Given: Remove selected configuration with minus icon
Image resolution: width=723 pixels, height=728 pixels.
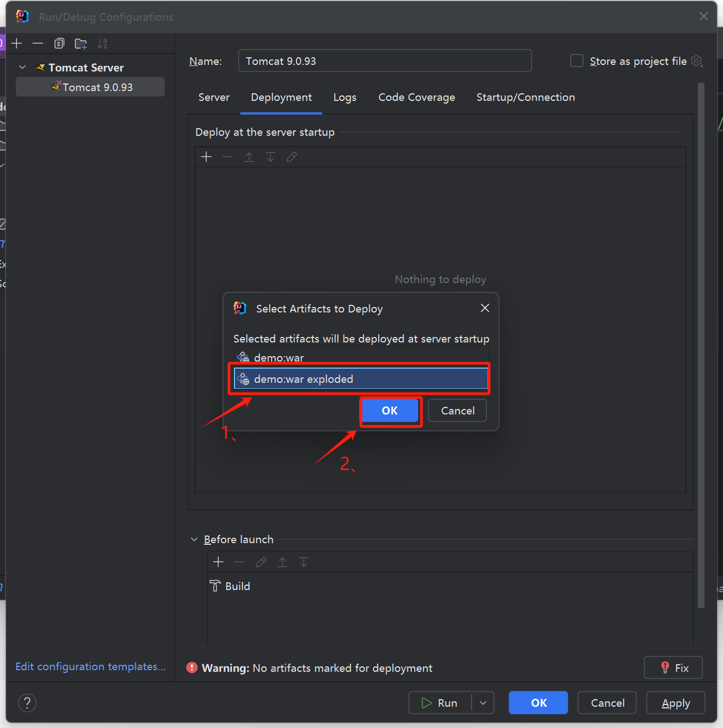Looking at the screenshot, I should (38, 44).
